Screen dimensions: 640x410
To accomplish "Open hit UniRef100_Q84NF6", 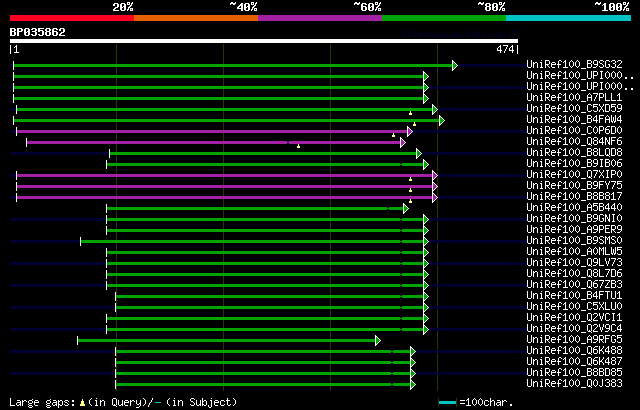I will click(574, 142).
